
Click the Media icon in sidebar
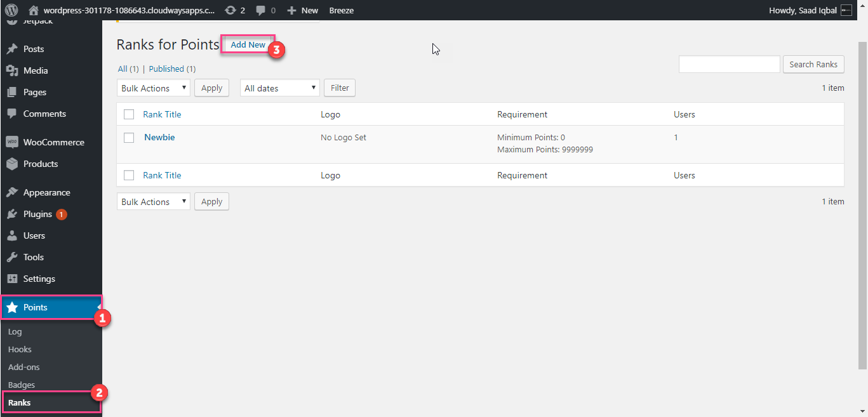(11, 70)
